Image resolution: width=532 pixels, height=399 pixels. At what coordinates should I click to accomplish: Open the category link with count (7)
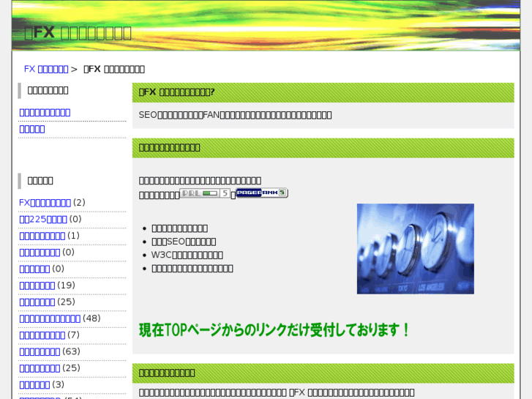[x=42, y=335]
